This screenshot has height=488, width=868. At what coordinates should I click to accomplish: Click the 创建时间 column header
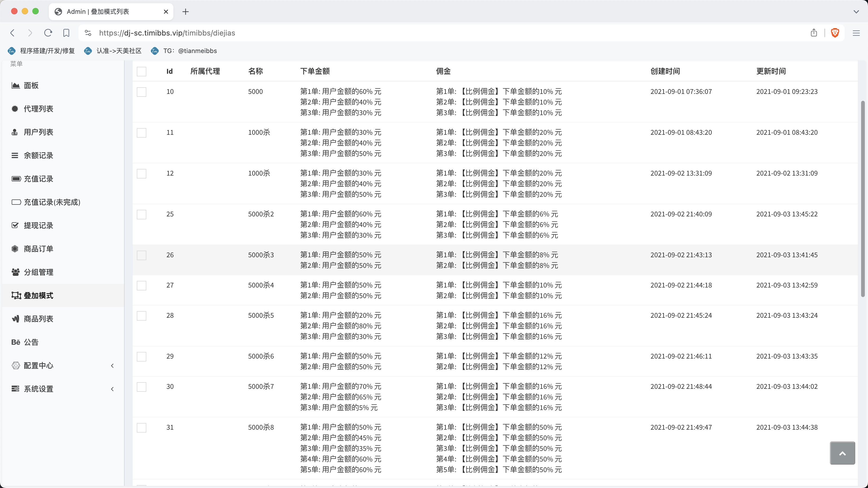(x=665, y=71)
